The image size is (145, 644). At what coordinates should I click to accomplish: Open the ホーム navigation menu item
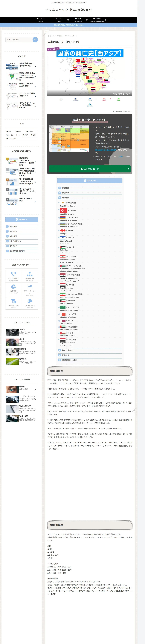coord(40,20)
